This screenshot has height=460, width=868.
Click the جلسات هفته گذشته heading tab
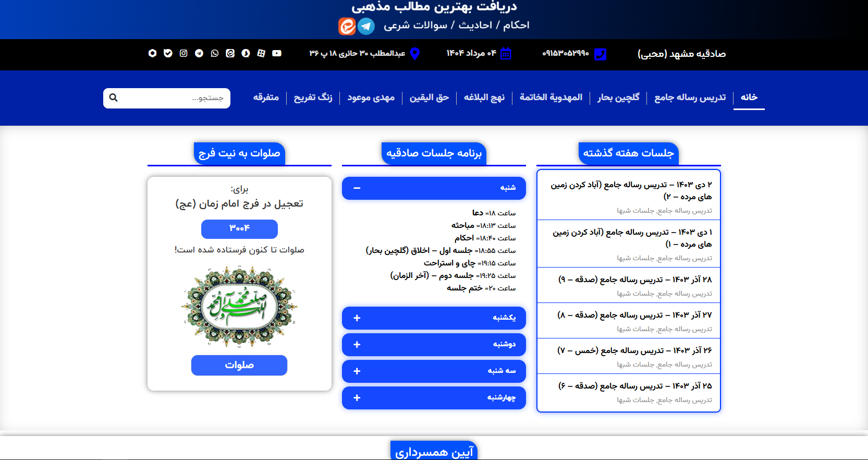(628, 153)
